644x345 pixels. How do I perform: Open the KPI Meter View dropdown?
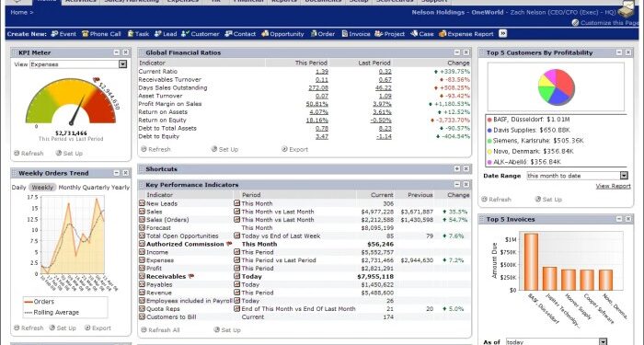[122, 64]
